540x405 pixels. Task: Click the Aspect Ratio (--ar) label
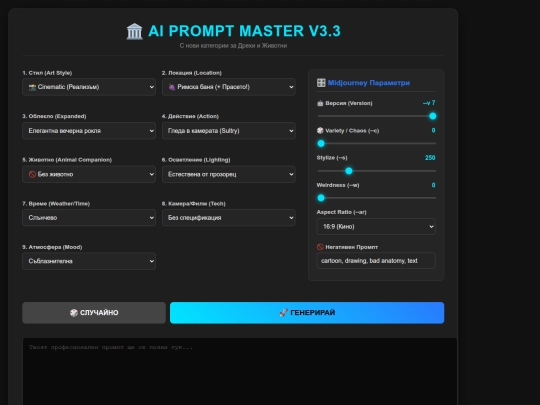(x=341, y=212)
